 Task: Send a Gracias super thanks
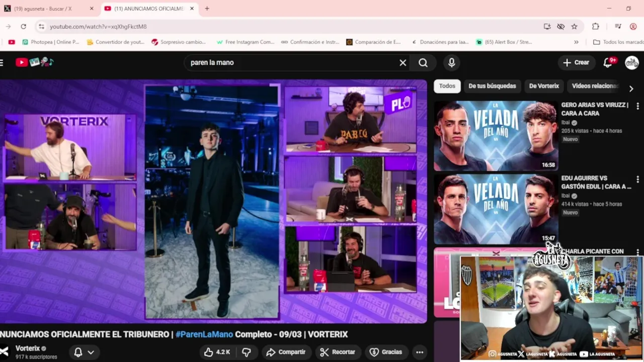[x=386, y=352]
